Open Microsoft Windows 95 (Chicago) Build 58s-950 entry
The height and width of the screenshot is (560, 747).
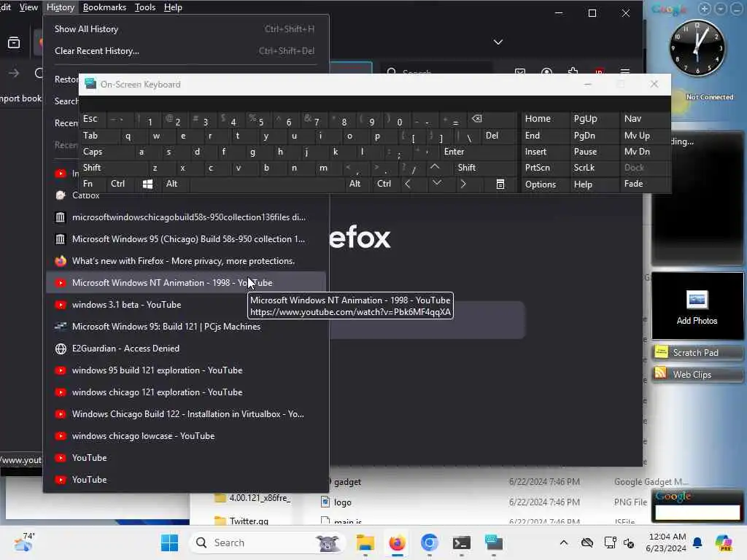(x=186, y=239)
